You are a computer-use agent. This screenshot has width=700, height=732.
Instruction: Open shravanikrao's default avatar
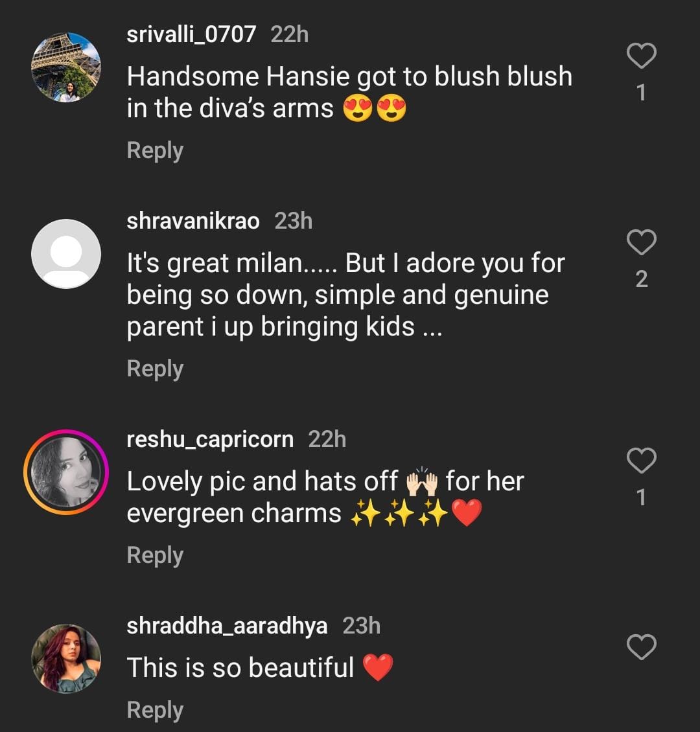click(x=66, y=253)
